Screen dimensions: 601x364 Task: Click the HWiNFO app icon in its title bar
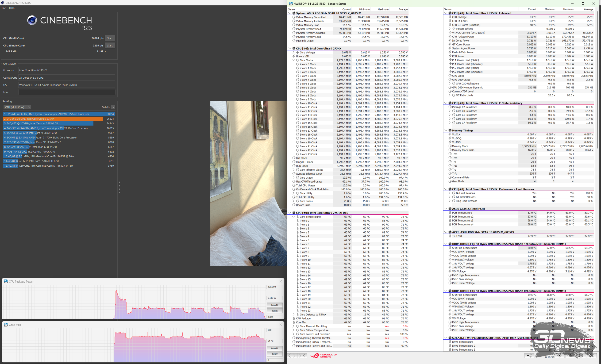point(290,4)
